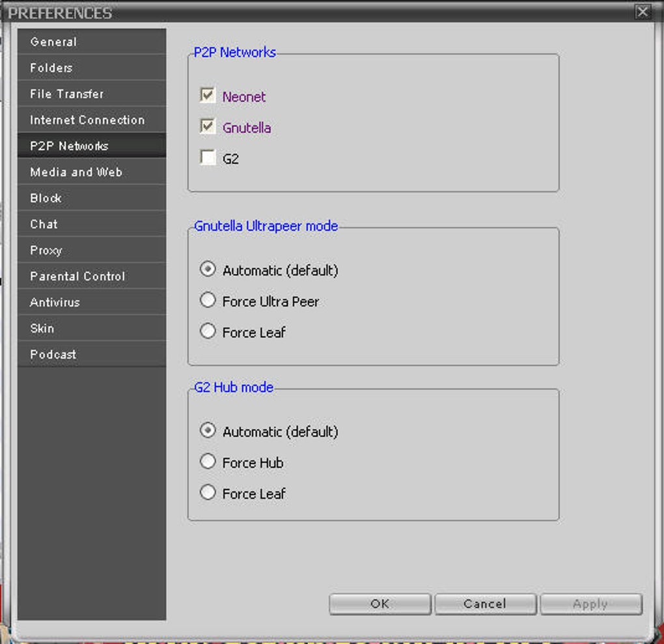The image size is (664, 644).
Task: Open the Skin preferences
Action: (92, 328)
